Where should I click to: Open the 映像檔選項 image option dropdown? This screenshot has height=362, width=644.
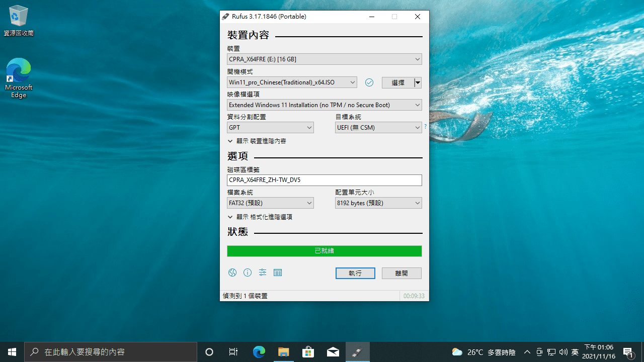click(x=324, y=105)
